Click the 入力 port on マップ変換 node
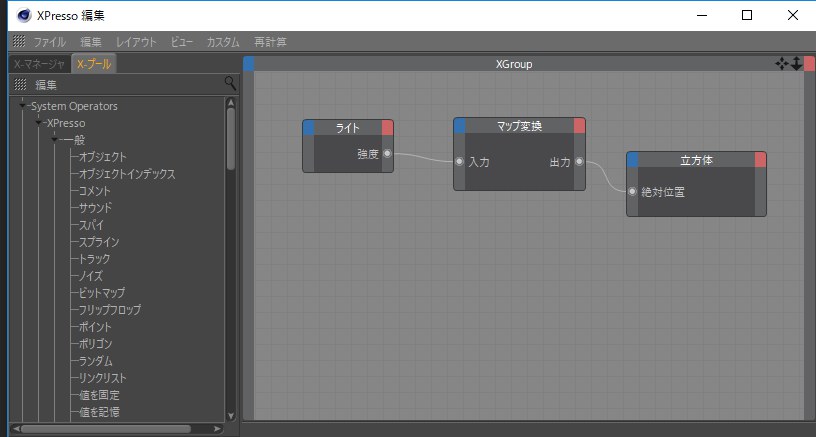Screen dimensions: 816x437 coord(460,162)
